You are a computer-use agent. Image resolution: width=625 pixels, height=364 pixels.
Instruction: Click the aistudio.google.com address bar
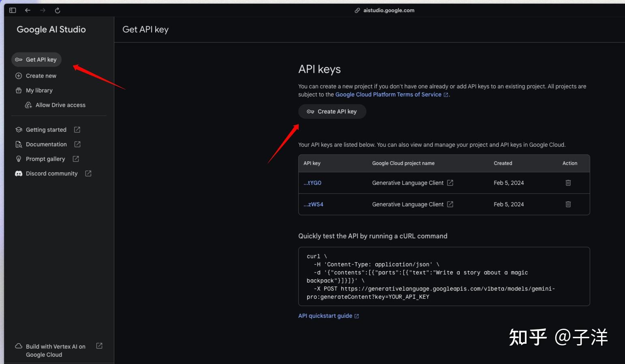tap(388, 11)
